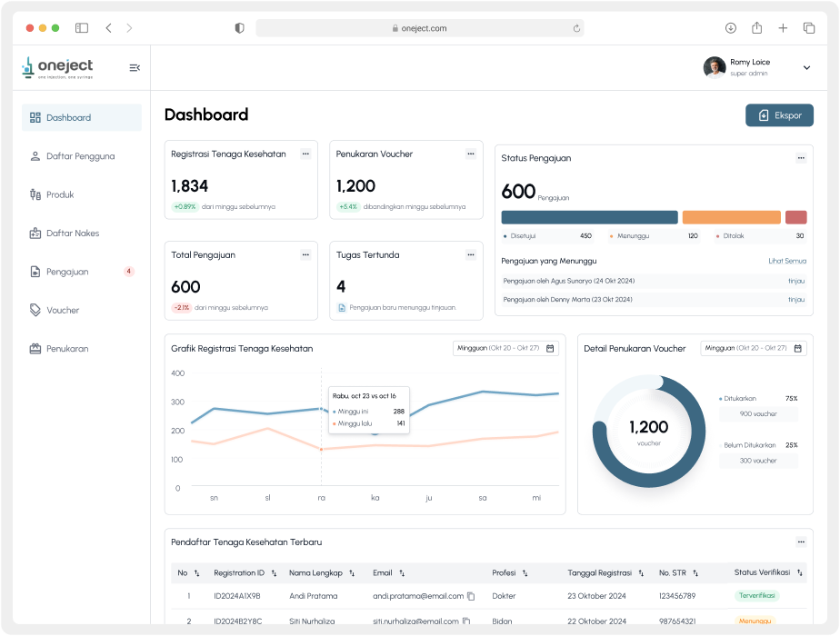
Task: Collapse the sidebar using the menu icon
Action: click(135, 67)
